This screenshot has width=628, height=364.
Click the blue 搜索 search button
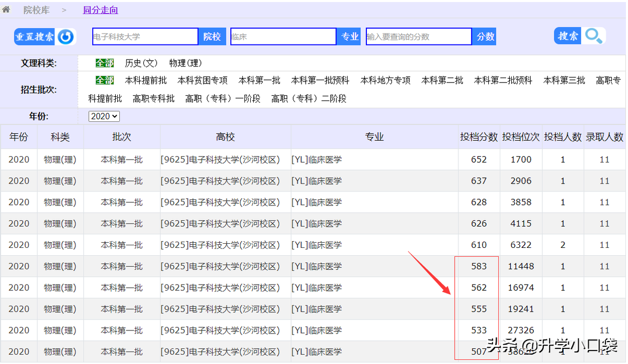[567, 36]
